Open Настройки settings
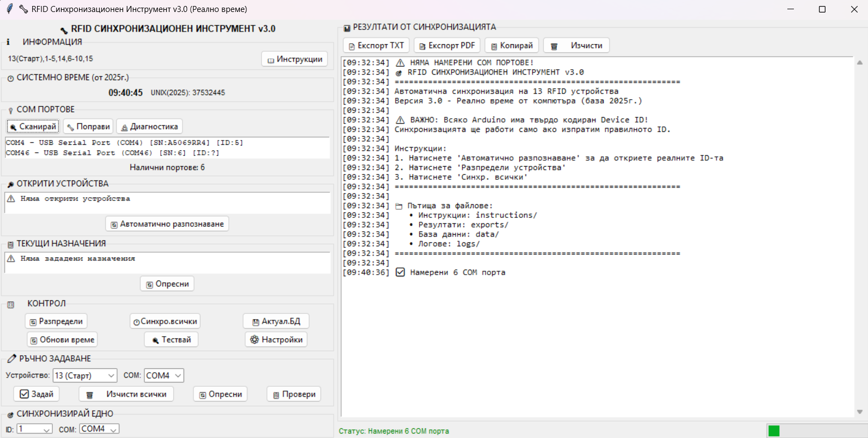 [x=276, y=339]
